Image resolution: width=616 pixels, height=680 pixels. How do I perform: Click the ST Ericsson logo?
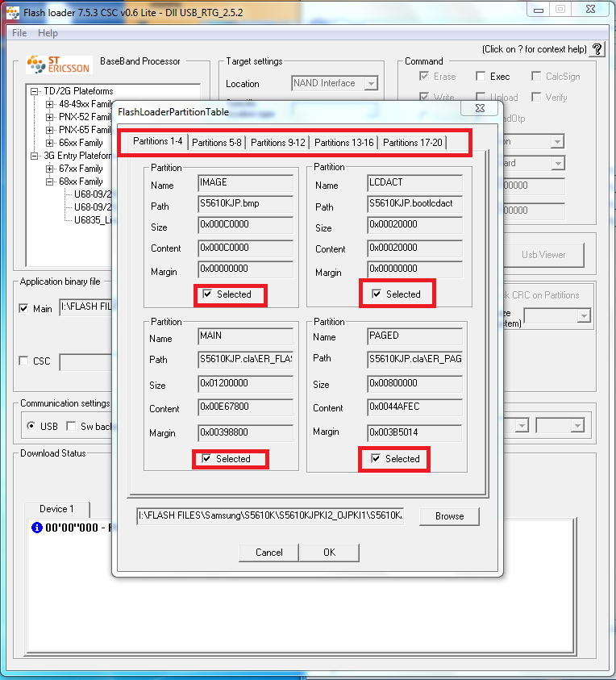point(59,65)
